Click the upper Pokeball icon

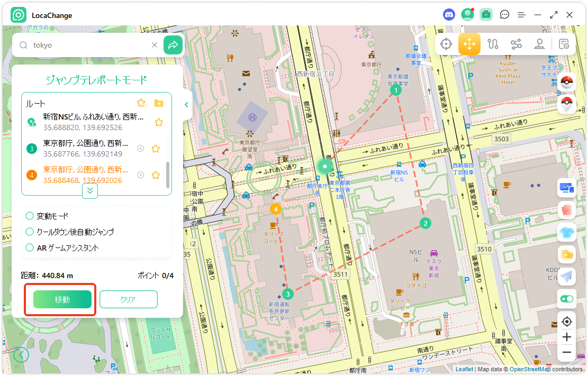click(567, 81)
